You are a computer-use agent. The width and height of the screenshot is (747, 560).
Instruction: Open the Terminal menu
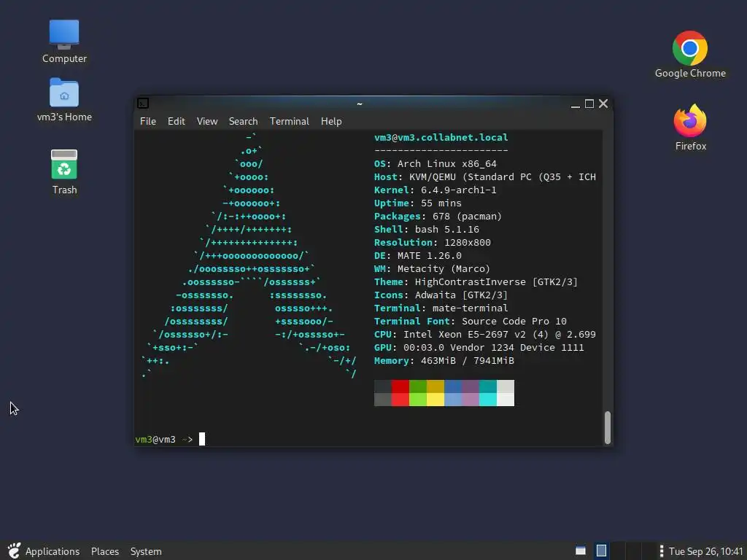tap(289, 122)
